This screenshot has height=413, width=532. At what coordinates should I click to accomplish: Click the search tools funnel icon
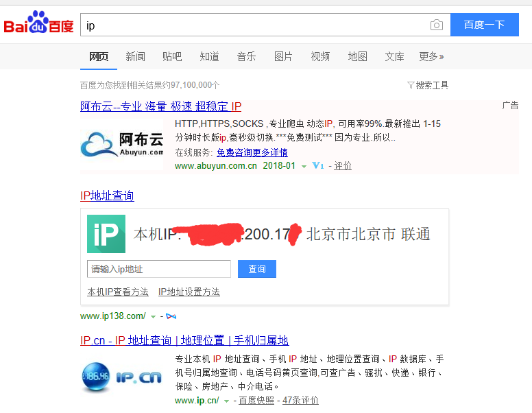tap(411, 85)
